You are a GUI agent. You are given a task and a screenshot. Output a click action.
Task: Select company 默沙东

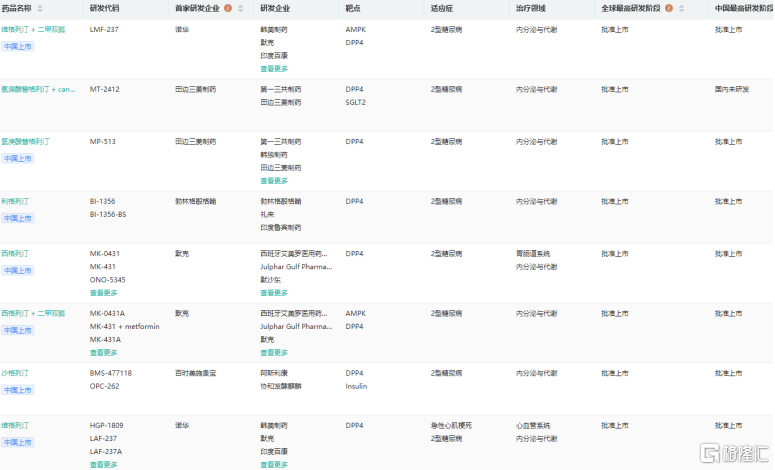[270, 280]
